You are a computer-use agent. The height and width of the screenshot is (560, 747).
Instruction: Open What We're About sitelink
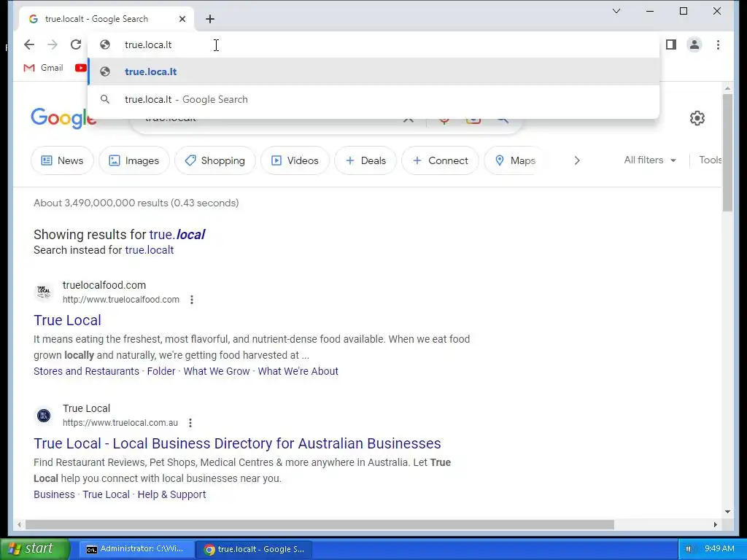tap(298, 371)
